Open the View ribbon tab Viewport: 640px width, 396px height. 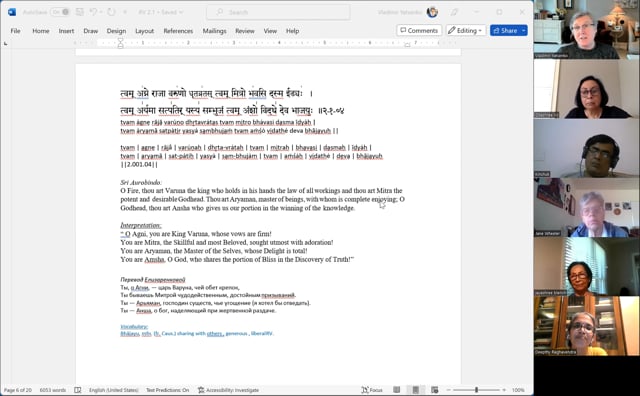[270, 31]
